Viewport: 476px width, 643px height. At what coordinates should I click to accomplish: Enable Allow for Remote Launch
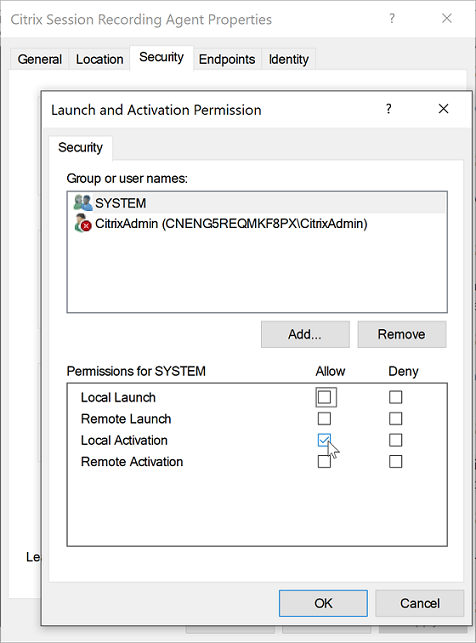(324, 419)
